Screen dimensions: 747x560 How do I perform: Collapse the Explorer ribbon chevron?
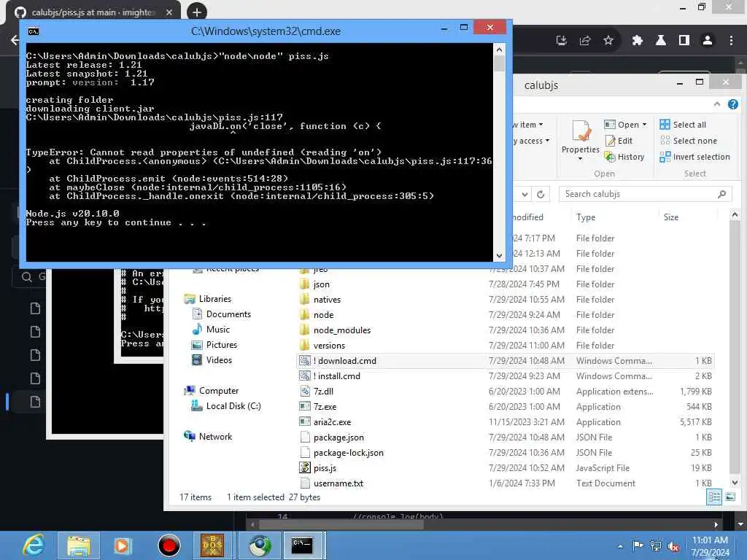click(717, 104)
